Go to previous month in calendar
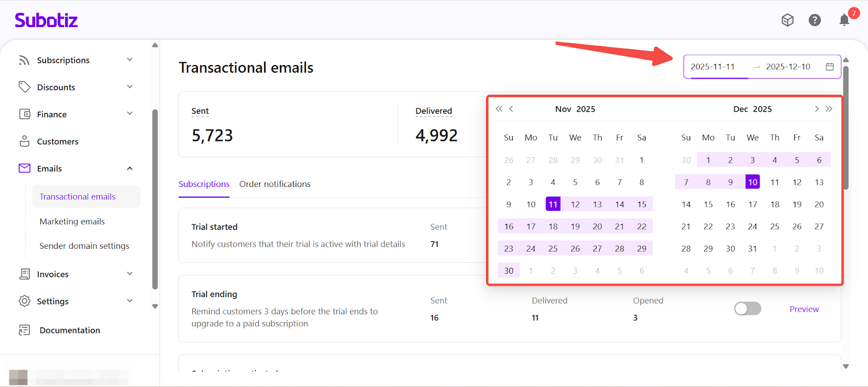Viewport: 868px width, 387px height. coord(511,109)
